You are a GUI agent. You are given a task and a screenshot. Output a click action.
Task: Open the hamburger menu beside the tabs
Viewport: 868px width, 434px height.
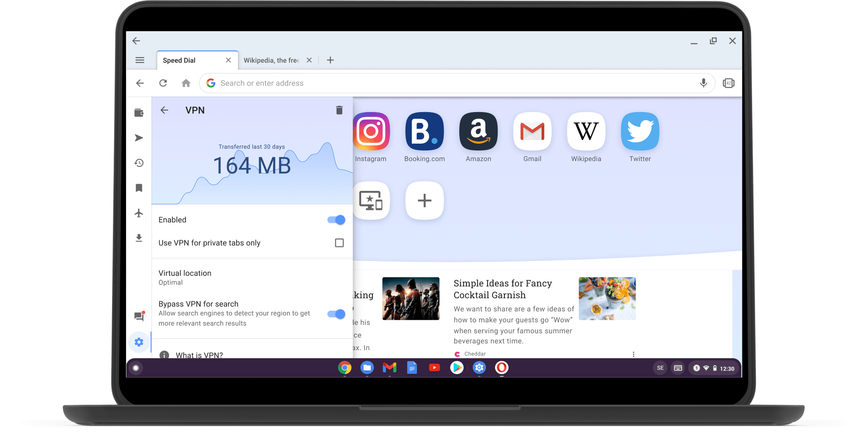coord(140,60)
